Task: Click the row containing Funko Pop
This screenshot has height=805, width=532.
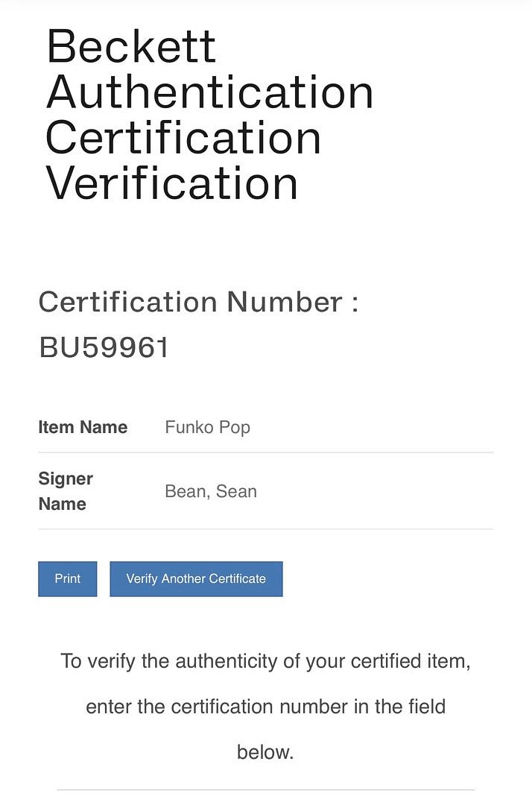Action: (x=266, y=427)
